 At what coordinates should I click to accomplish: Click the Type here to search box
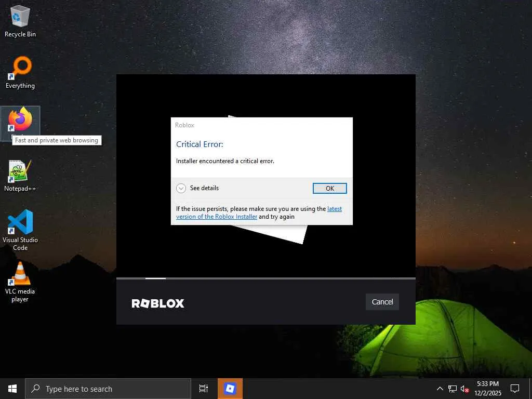[x=108, y=389]
